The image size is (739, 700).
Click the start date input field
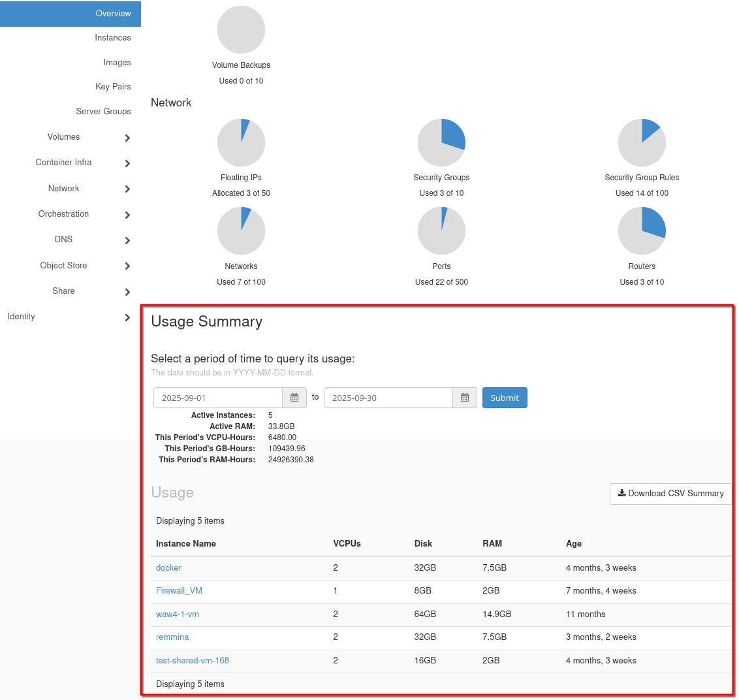pos(218,398)
